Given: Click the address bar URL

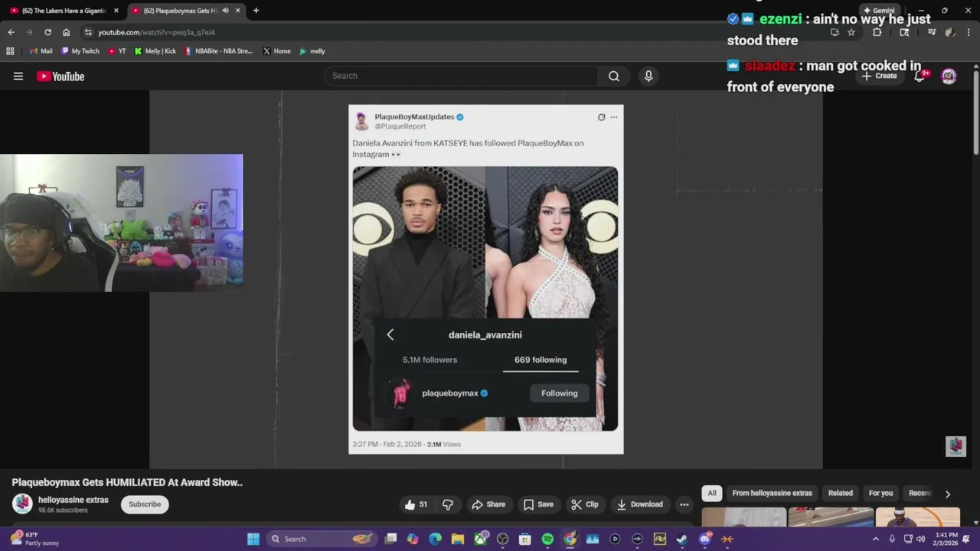Looking at the screenshot, I should pyautogui.click(x=156, y=32).
